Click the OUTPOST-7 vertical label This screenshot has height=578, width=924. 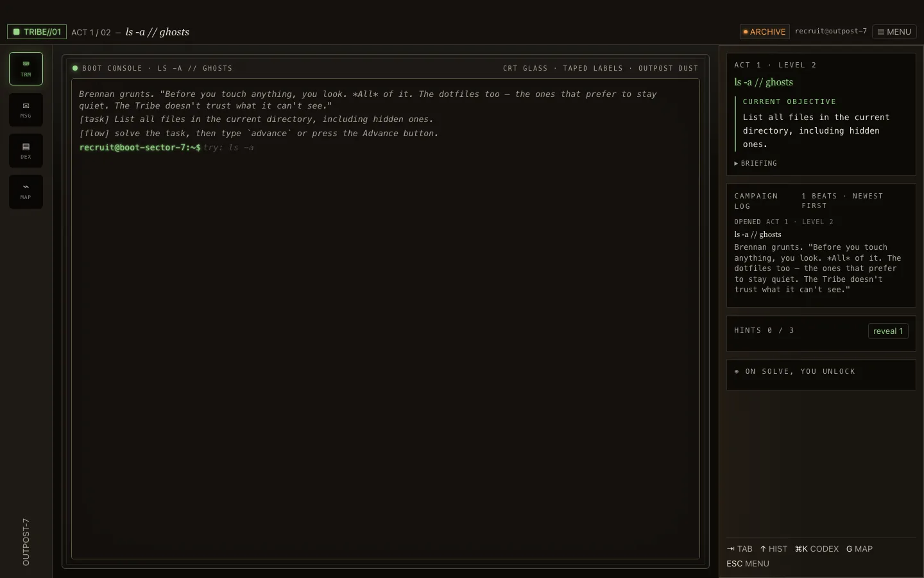[x=26, y=542]
